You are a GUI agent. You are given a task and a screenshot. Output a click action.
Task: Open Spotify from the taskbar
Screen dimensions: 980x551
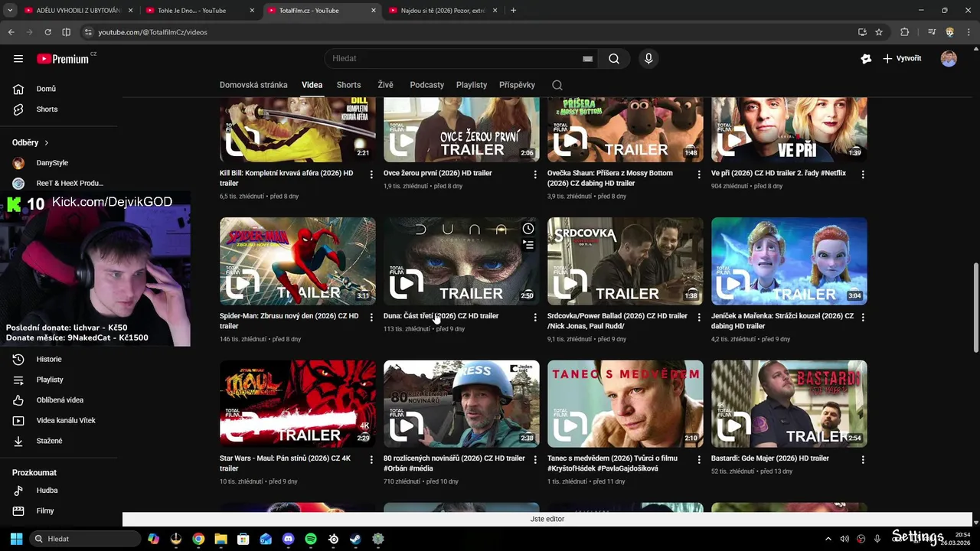(x=311, y=539)
